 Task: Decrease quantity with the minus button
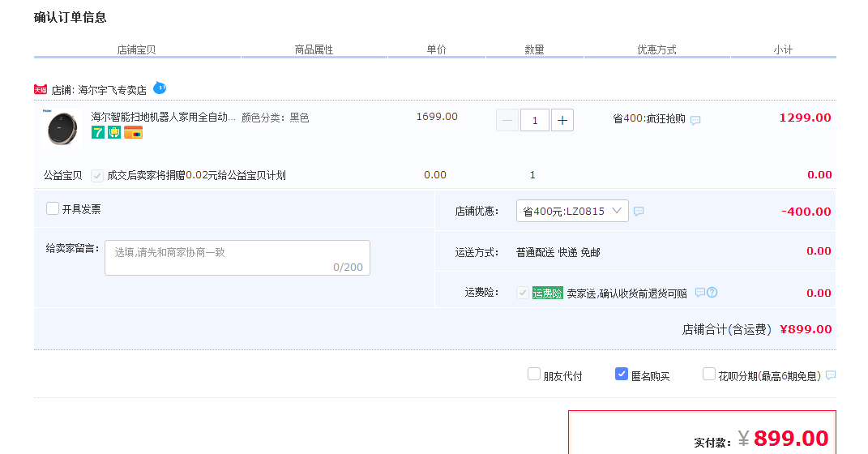(507, 120)
